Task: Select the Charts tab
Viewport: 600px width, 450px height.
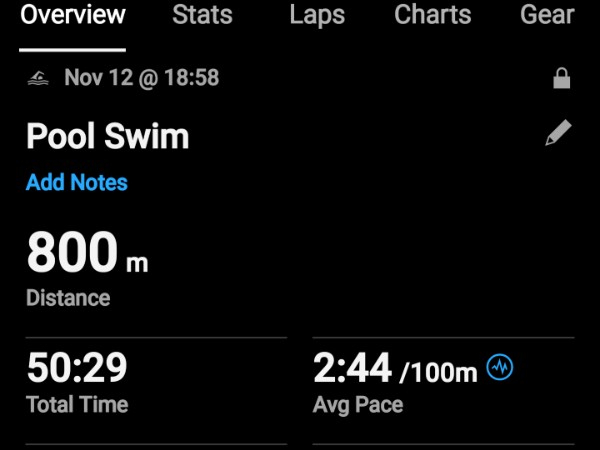Action: click(433, 16)
